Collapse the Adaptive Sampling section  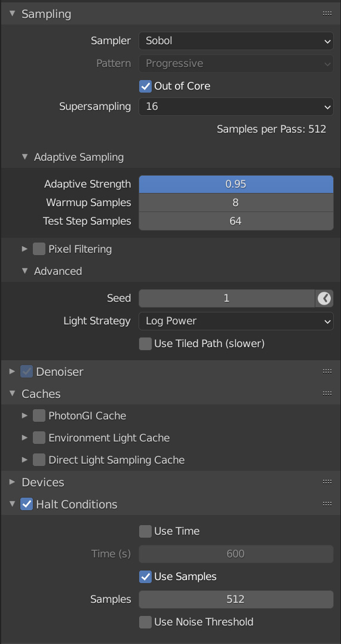[25, 157]
